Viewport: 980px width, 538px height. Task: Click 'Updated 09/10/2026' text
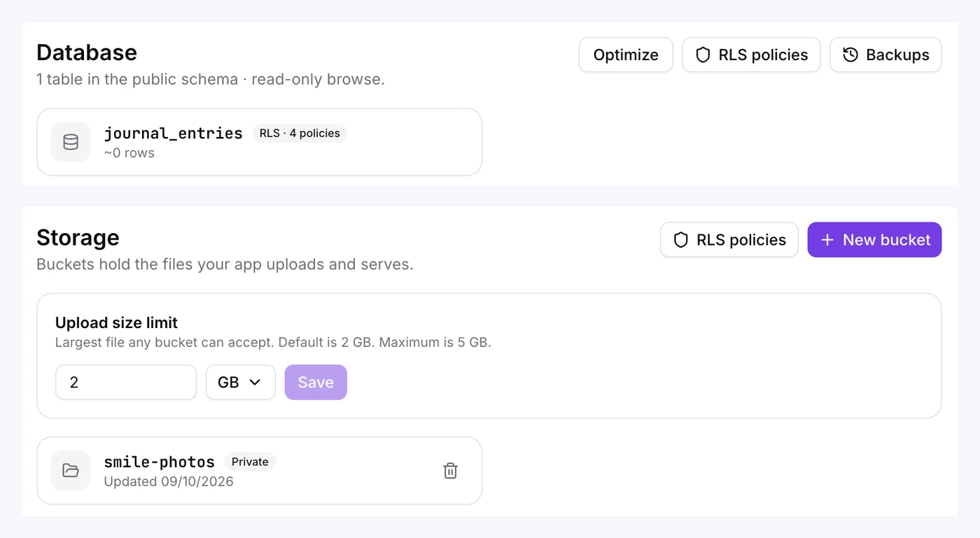[x=169, y=481]
